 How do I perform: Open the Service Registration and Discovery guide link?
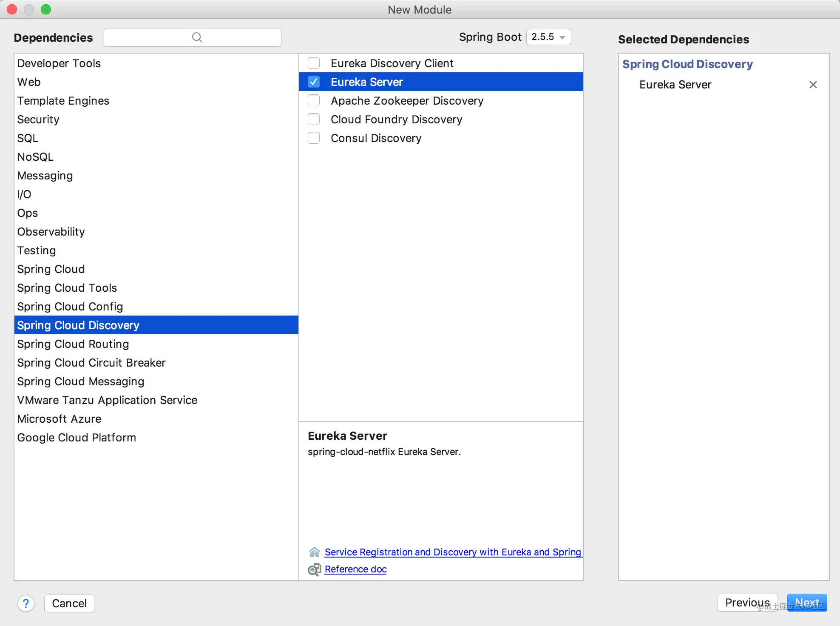(x=453, y=552)
